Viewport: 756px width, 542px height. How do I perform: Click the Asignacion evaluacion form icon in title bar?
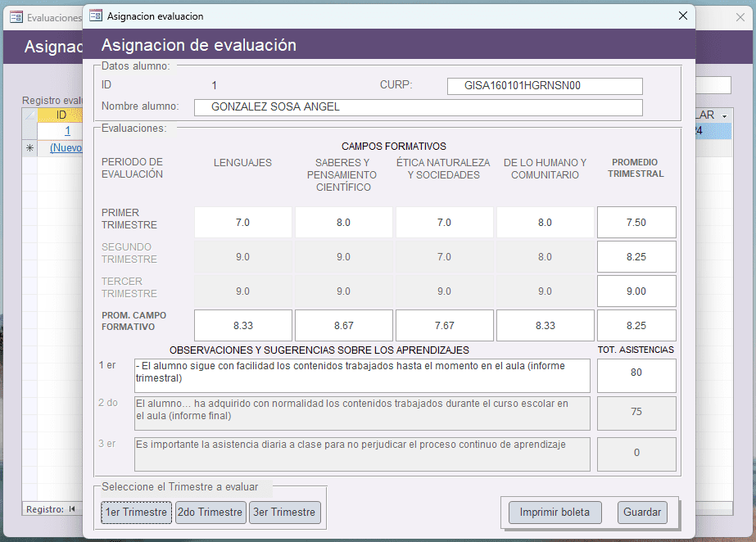coord(96,16)
